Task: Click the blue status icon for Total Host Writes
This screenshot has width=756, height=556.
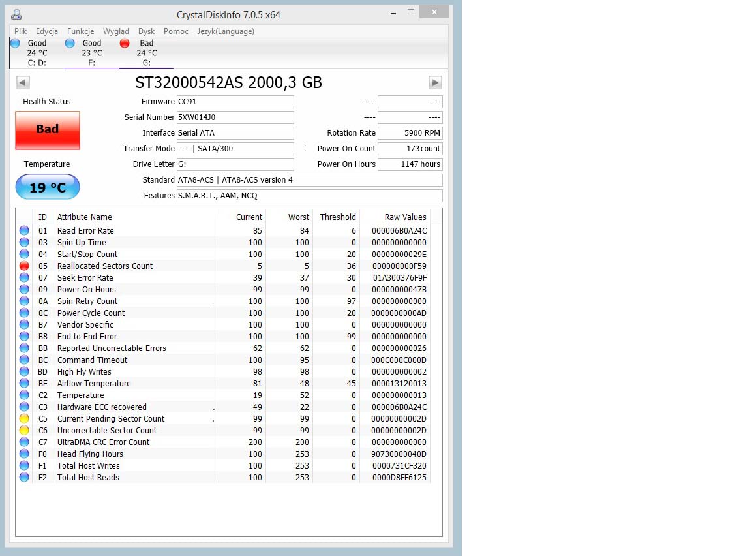Action: click(x=24, y=465)
